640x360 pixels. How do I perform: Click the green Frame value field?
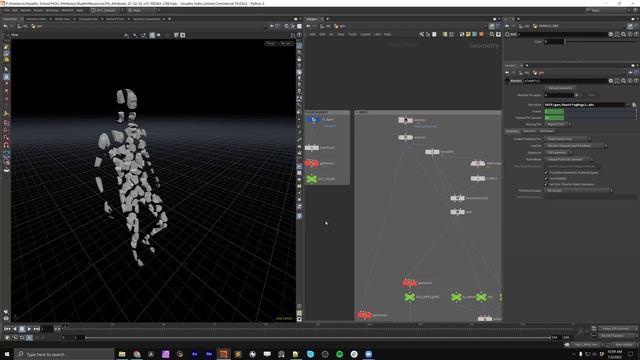pos(554,111)
